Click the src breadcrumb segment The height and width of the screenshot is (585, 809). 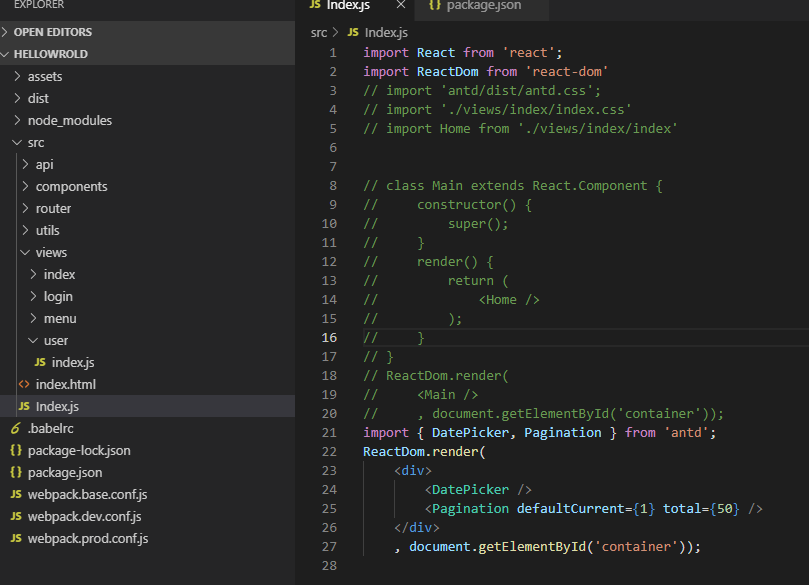pos(319,32)
